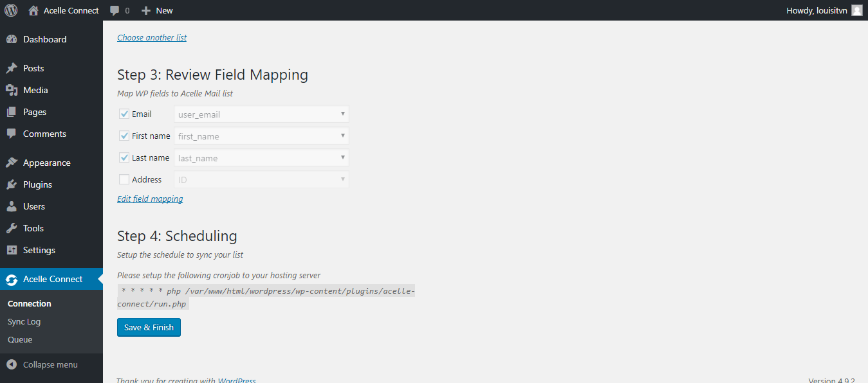Click the Choose another list link
Image resolution: width=868 pixels, height=383 pixels.
(152, 38)
